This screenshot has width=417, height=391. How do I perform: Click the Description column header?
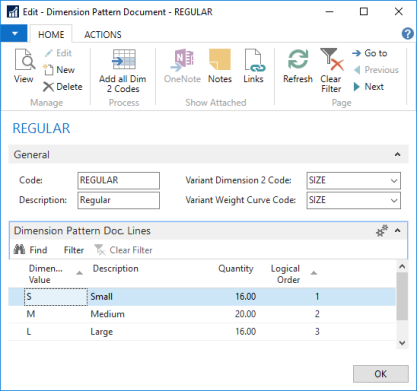[115, 269]
